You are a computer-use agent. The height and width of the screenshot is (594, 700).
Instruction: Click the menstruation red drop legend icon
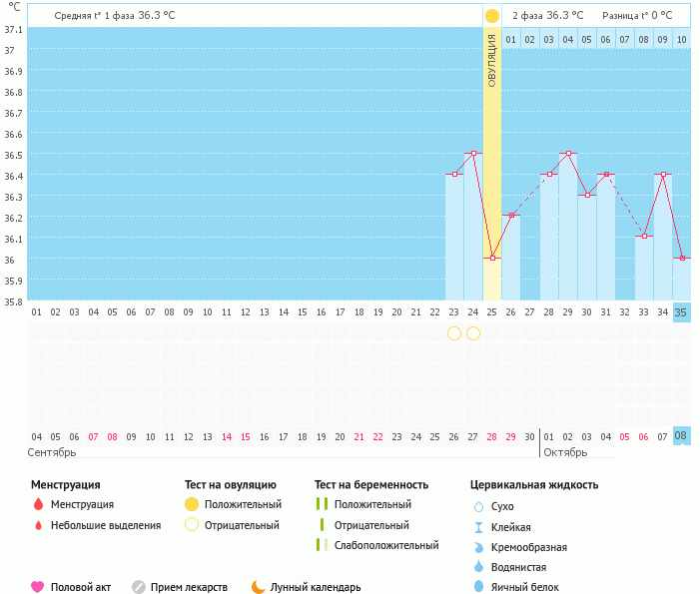pyautogui.click(x=38, y=505)
